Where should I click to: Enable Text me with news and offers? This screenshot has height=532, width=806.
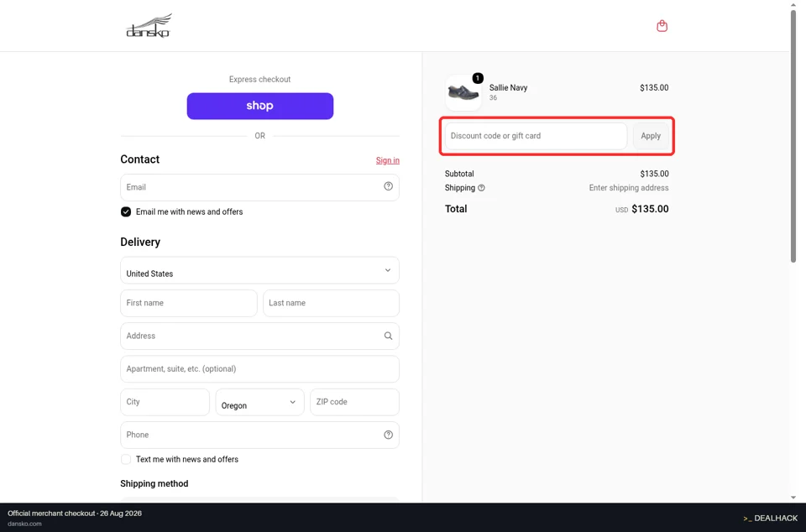coord(126,459)
